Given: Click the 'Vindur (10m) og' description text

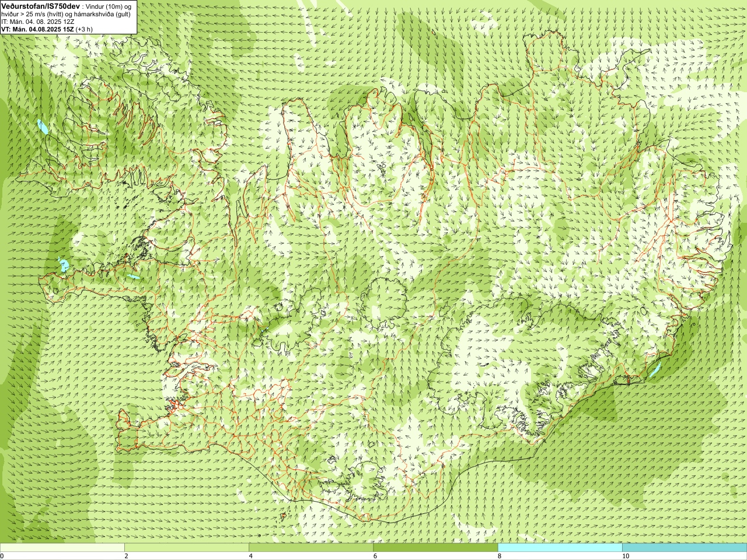Looking at the screenshot, I should click(109, 6).
